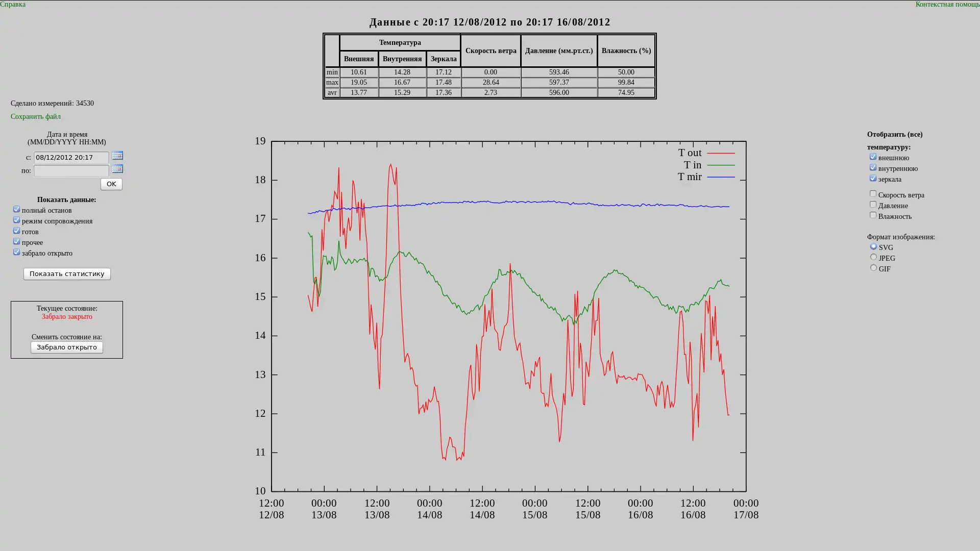Open 'Контекстная помощь' link
Viewport: 980px width, 551px height.
point(947,5)
